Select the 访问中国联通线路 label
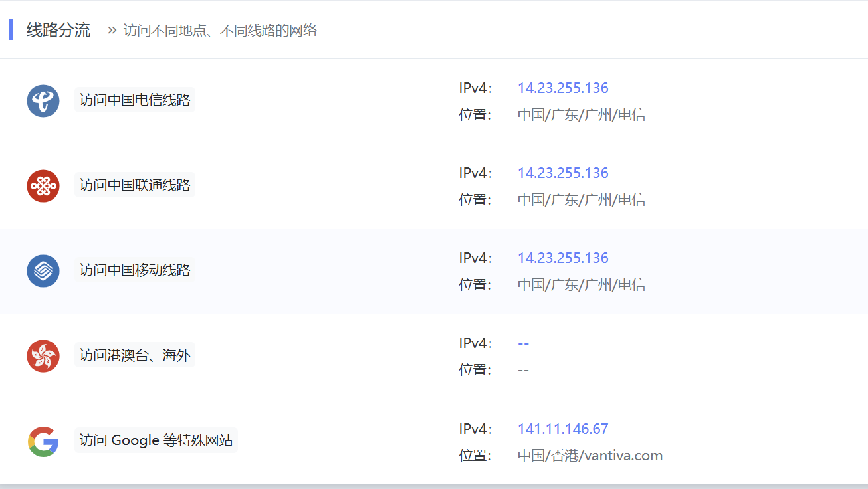Image resolution: width=868 pixels, height=489 pixels. 135,185
